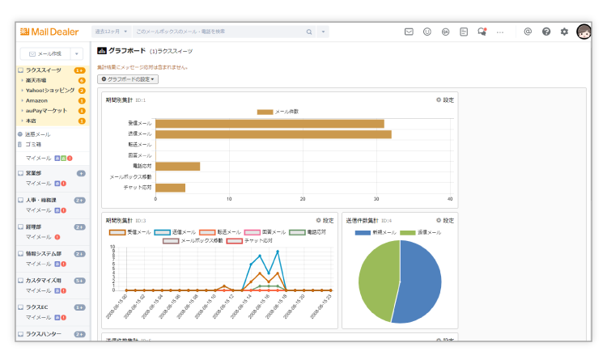Open 設定 for 期間別集計 ID:1 panel

(445, 99)
